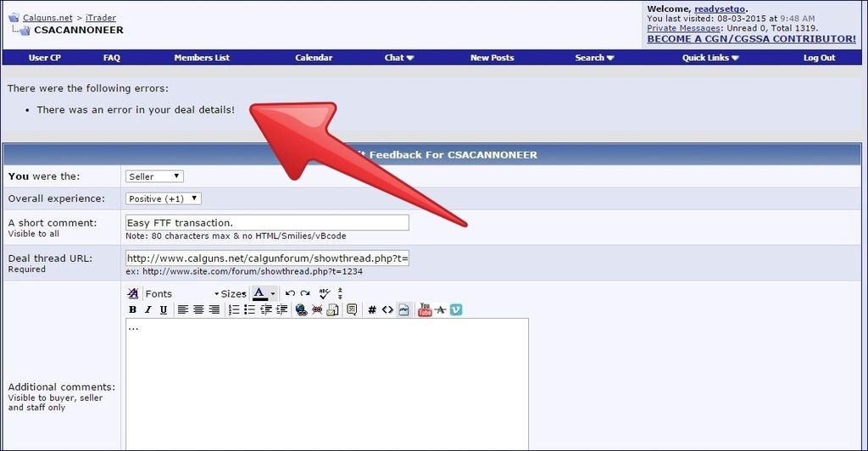Image resolution: width=868 pixels, height=451 pixels.
Task: Click into the Deal thread URL field
Action: [x=267, y=259]
